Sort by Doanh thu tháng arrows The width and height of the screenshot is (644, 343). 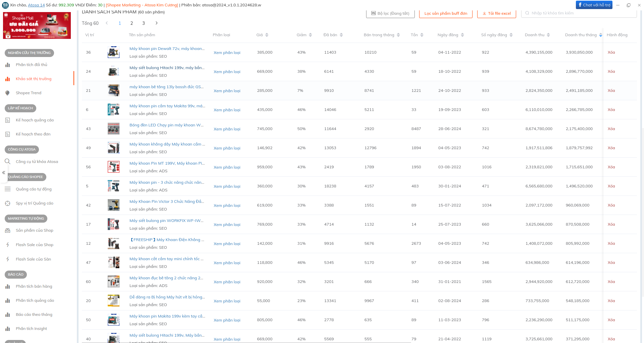(601, 35)
